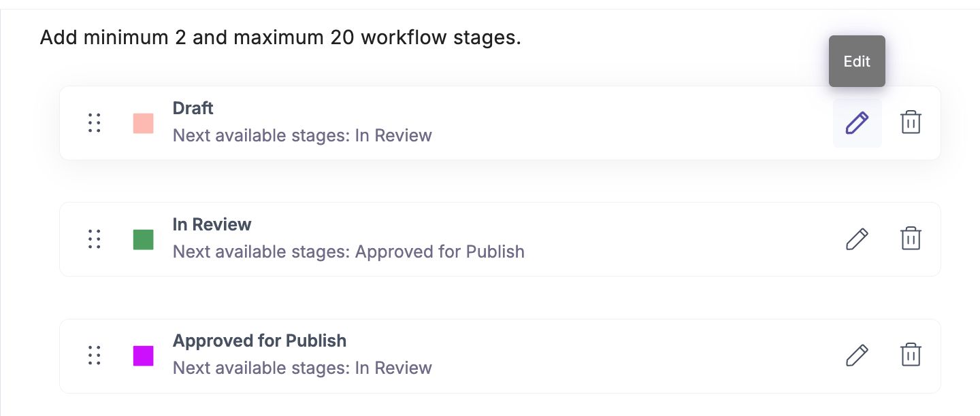Click the magenta swatch on Approved for Publish
The image size is (980, 416).
click(x=143, y=355)
